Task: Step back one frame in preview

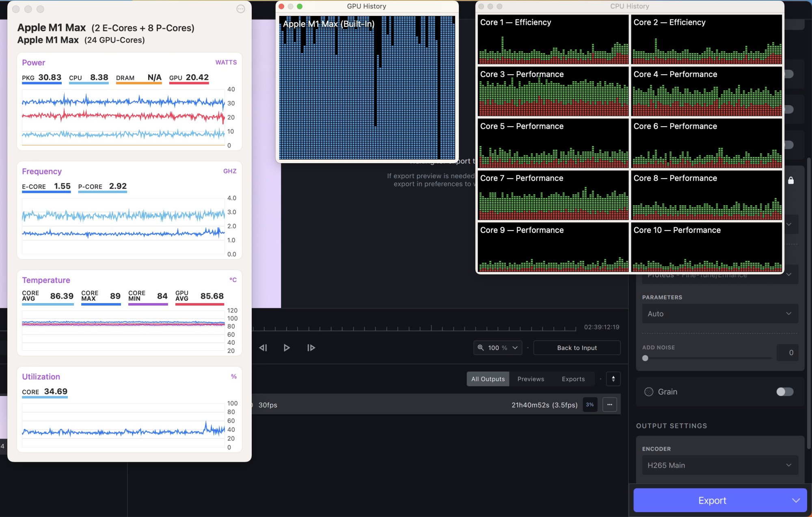Action: (263, 348)
